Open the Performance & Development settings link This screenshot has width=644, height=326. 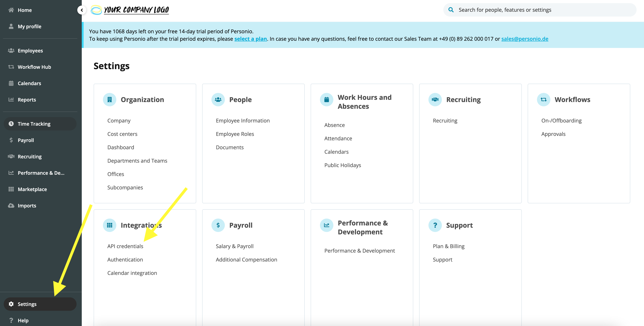click(360, 251)
